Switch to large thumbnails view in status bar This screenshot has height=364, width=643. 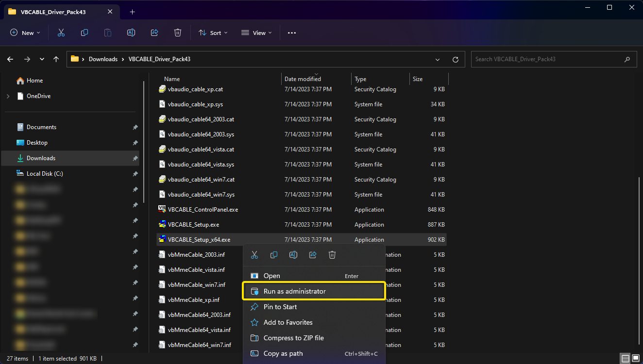tap(635, 358)
